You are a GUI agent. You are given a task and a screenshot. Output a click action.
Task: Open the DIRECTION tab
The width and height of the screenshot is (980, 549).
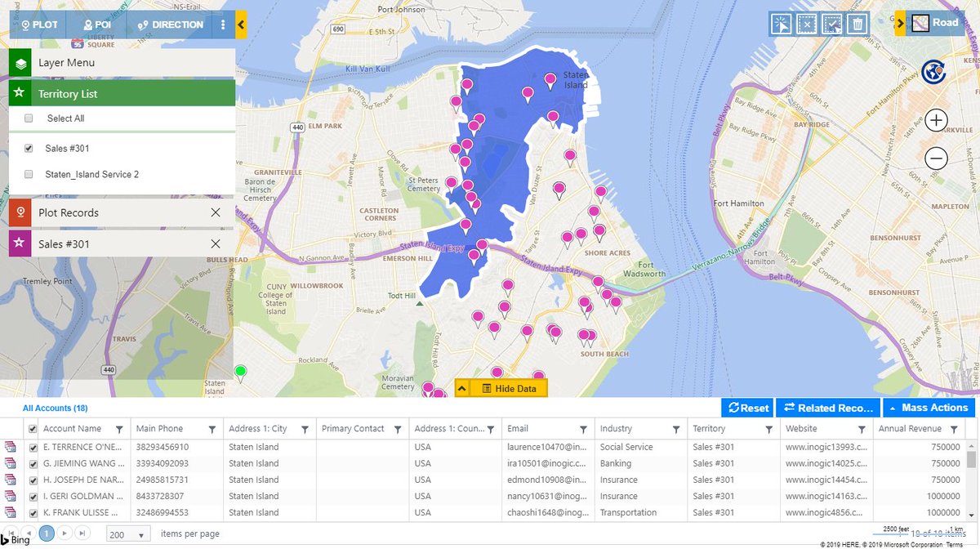[171, 25]
